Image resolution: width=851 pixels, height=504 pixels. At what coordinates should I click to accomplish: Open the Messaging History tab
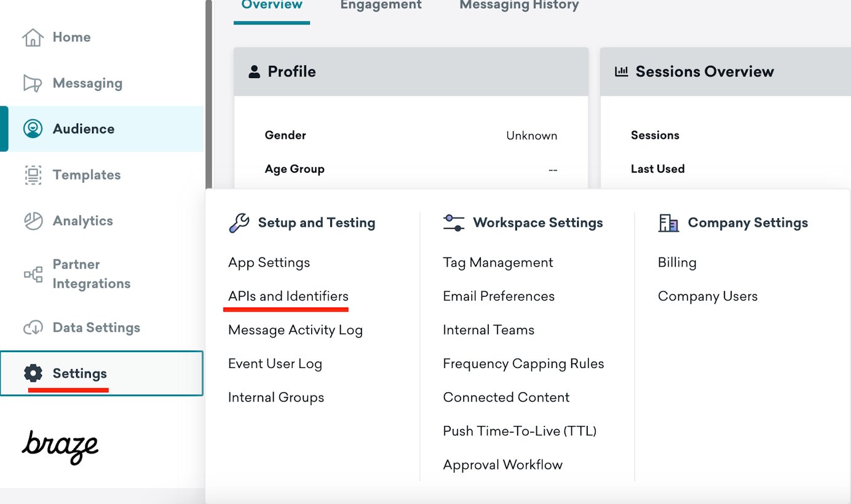(x=519, y=6)
